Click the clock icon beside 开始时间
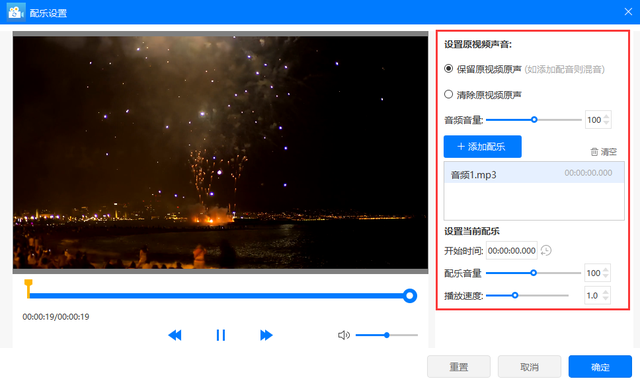Screen dimensions: 640x385 pyautogui.click(x=546, y=250)
